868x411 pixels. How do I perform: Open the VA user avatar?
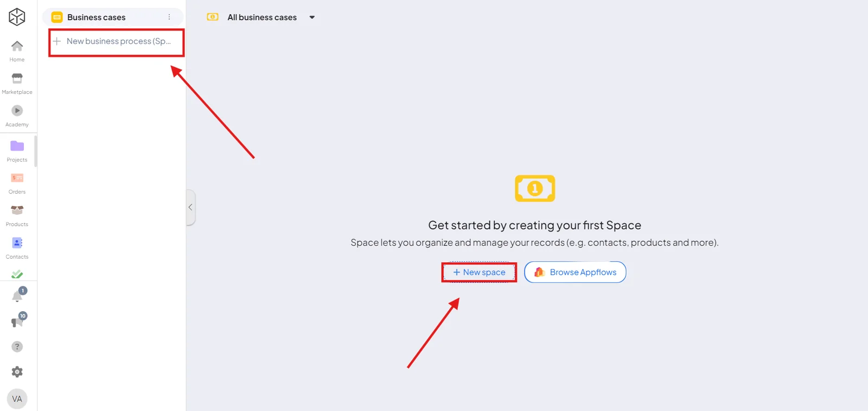(17, 399)
